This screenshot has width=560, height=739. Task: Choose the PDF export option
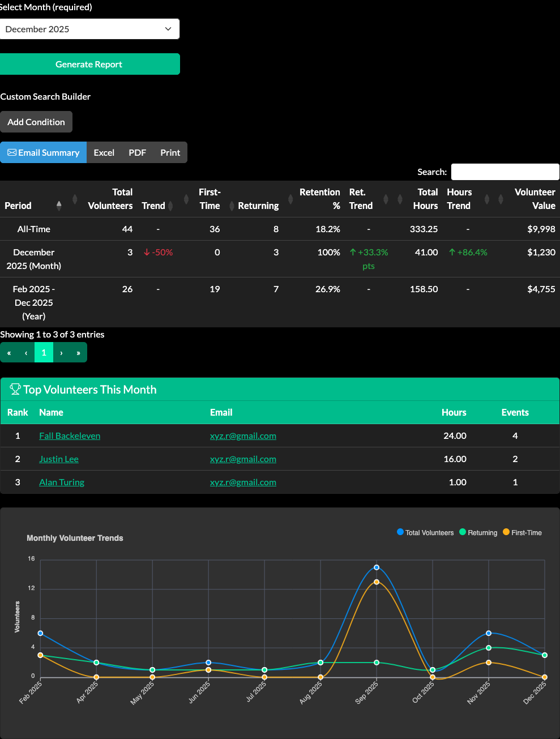coord(137,152)
